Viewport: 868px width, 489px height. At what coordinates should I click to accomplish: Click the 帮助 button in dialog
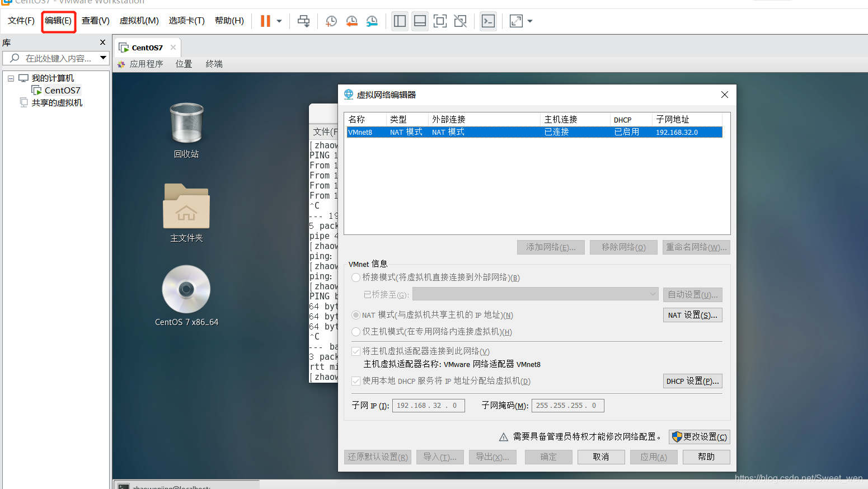tap(706, 457)
